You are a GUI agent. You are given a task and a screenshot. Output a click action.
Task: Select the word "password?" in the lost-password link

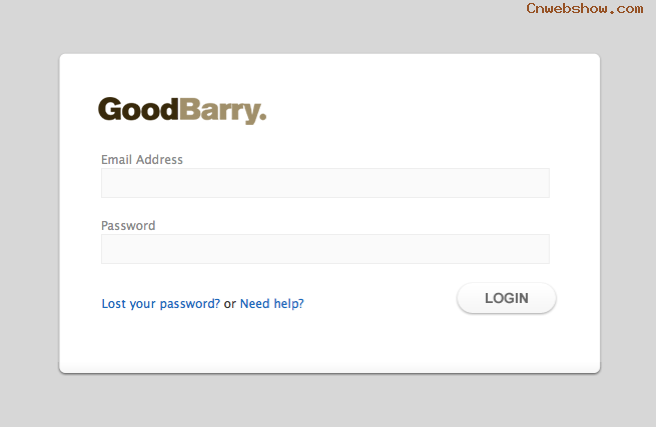point(190,304)
